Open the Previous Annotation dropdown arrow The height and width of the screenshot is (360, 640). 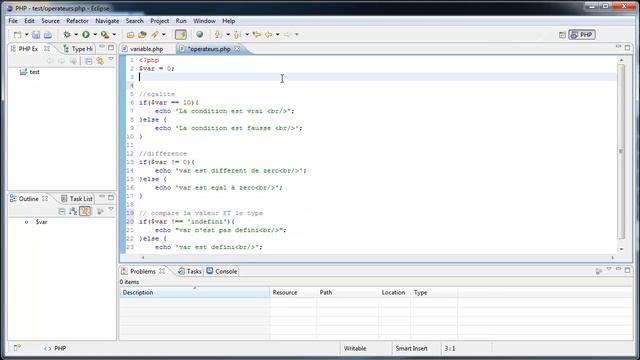(247, 35)
